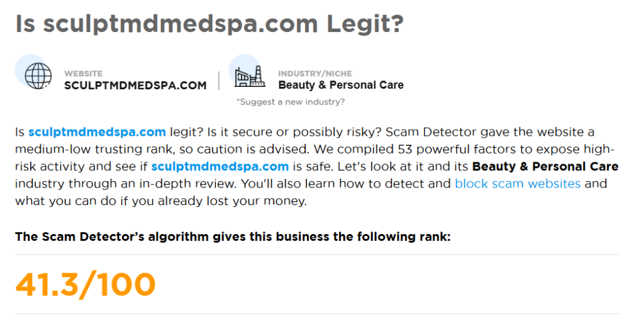This screenshot has height=324, width=644.
Task: Click the "Is sculptmdmedspa.com Legit?" page heading
Action: [x=209, y=24]
